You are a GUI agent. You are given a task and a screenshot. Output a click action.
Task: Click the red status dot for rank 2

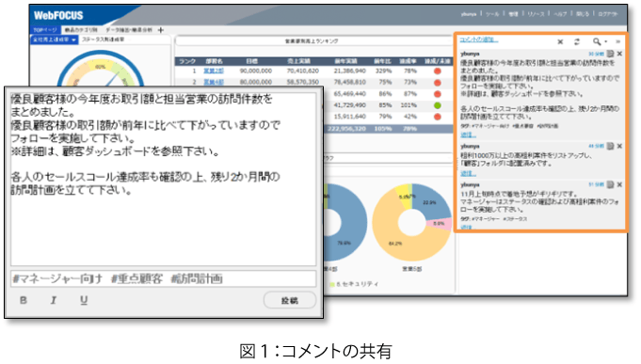[437, 83]
